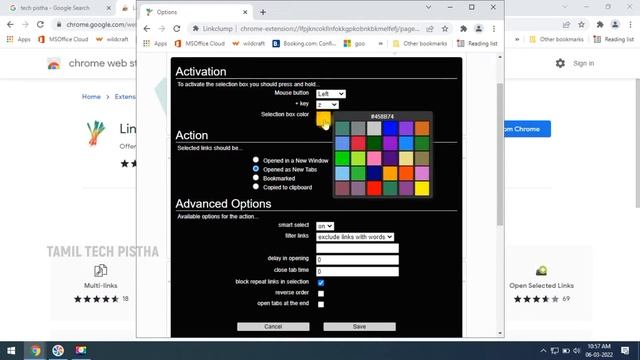Image resolution: width=640 pixels, height=360 pixels.
Task: Share this page icon in Options address bar
Action: point(430,29)
